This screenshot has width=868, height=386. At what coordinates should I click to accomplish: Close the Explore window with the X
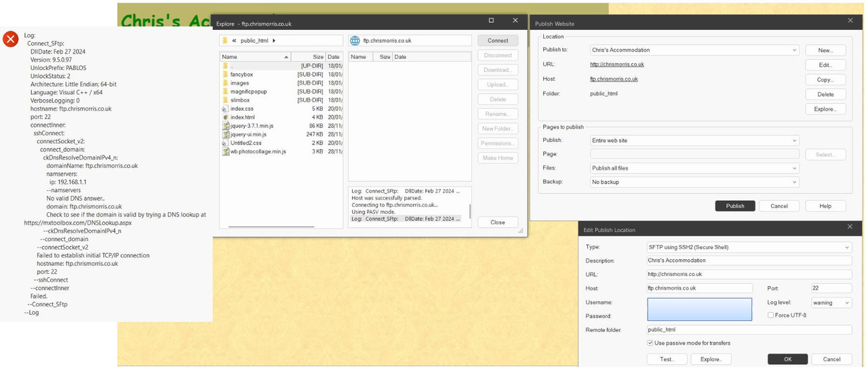click(x=515, y=21)
